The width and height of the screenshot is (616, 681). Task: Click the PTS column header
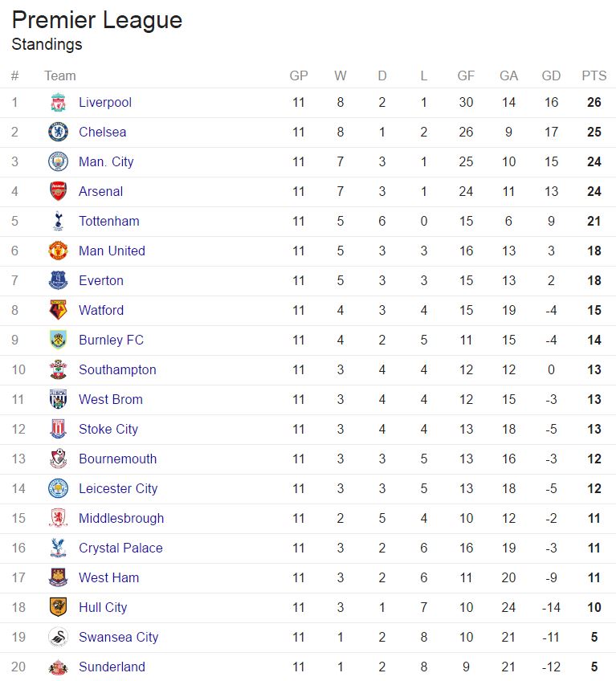pyautogui.click(x=594, y=76)
